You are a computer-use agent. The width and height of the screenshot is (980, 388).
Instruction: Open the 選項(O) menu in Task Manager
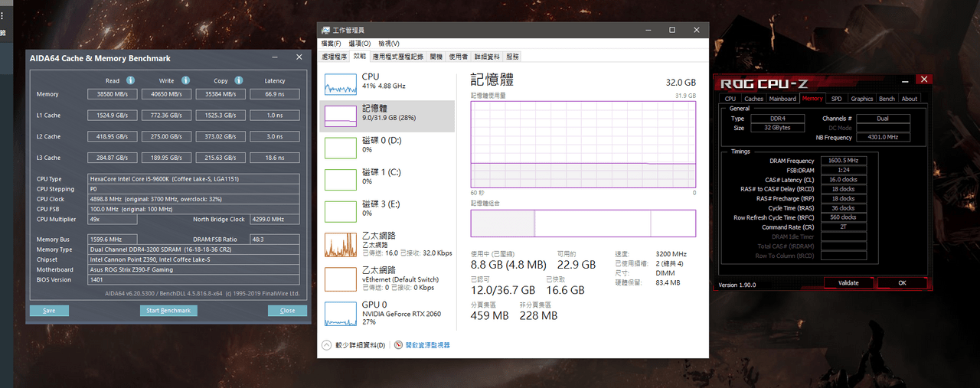360,44
